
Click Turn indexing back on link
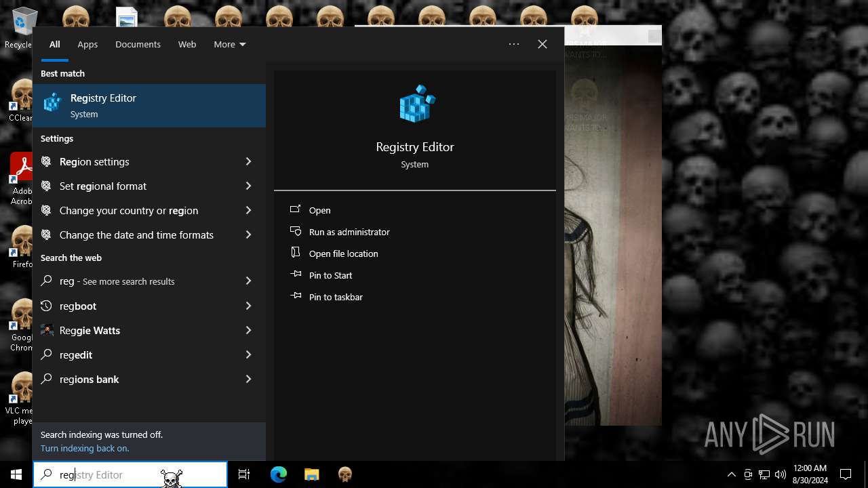(x=85, y=448)
